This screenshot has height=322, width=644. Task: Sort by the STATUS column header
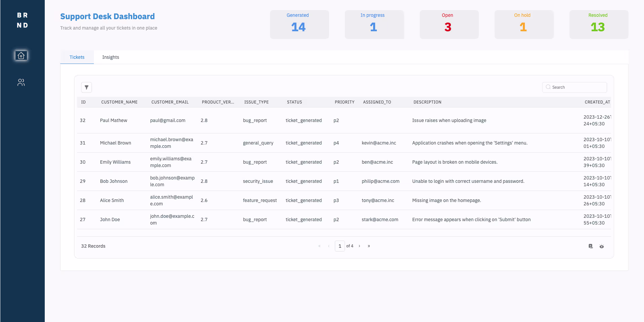coord(294,102)
